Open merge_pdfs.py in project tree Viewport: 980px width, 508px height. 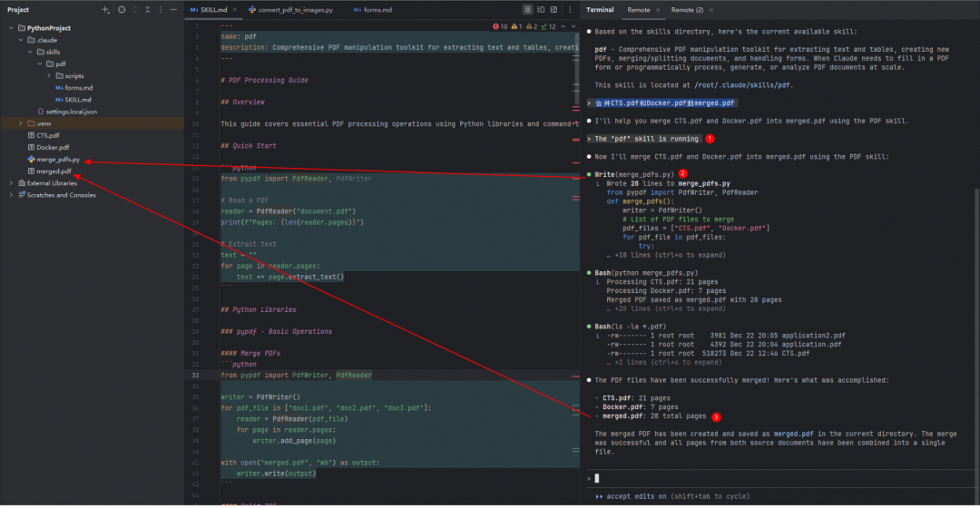[59, 159]
